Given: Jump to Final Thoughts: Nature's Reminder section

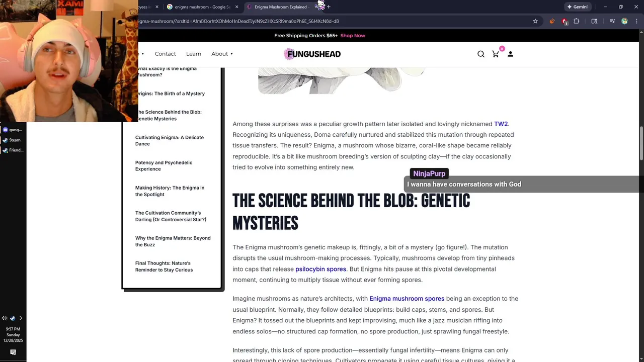Looking at the screenshot, I should point(164,266).
